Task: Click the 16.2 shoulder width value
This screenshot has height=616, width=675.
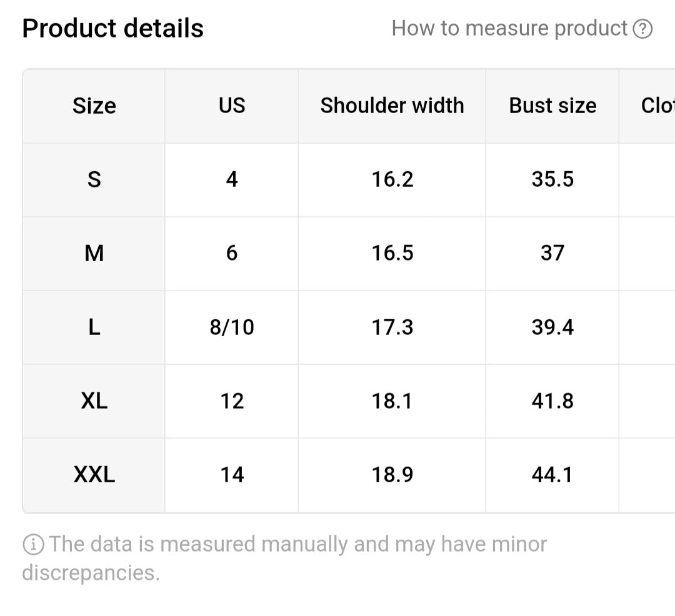Action: coord(392,179)
